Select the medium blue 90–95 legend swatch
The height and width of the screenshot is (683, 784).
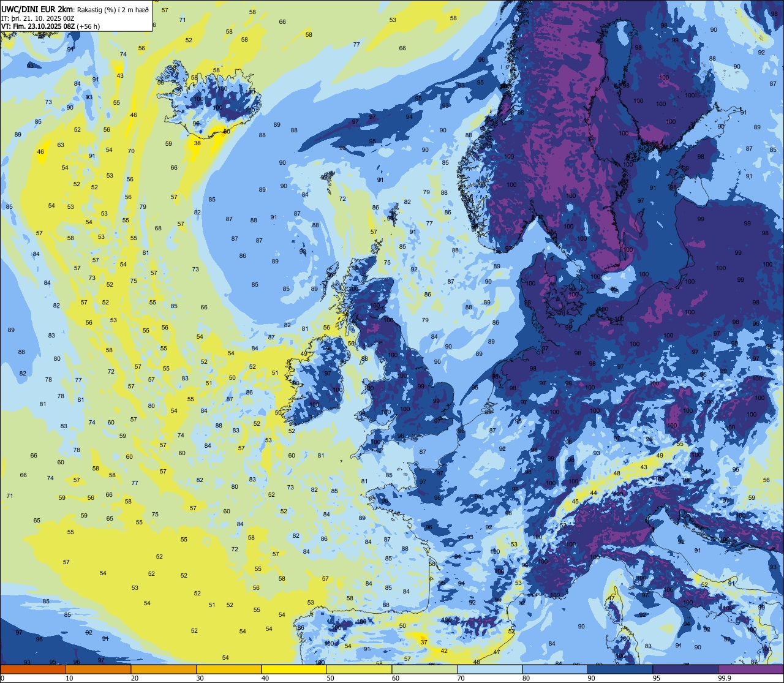point(620,669)
